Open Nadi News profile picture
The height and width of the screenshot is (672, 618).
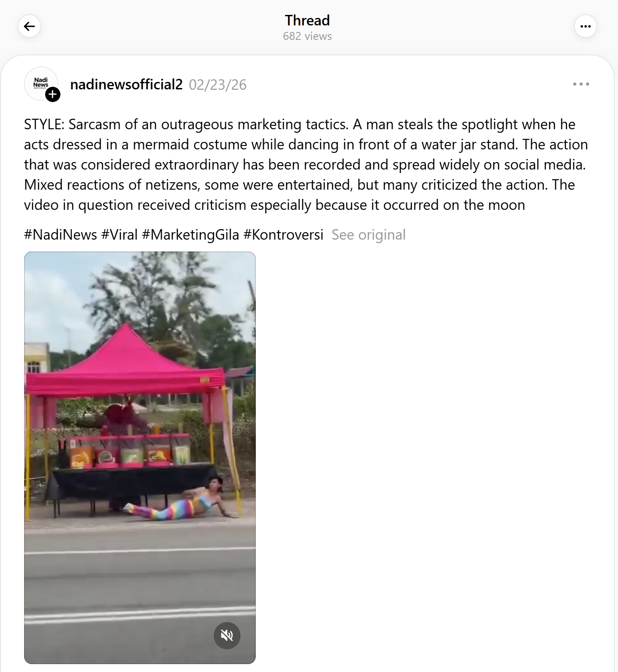41,83
